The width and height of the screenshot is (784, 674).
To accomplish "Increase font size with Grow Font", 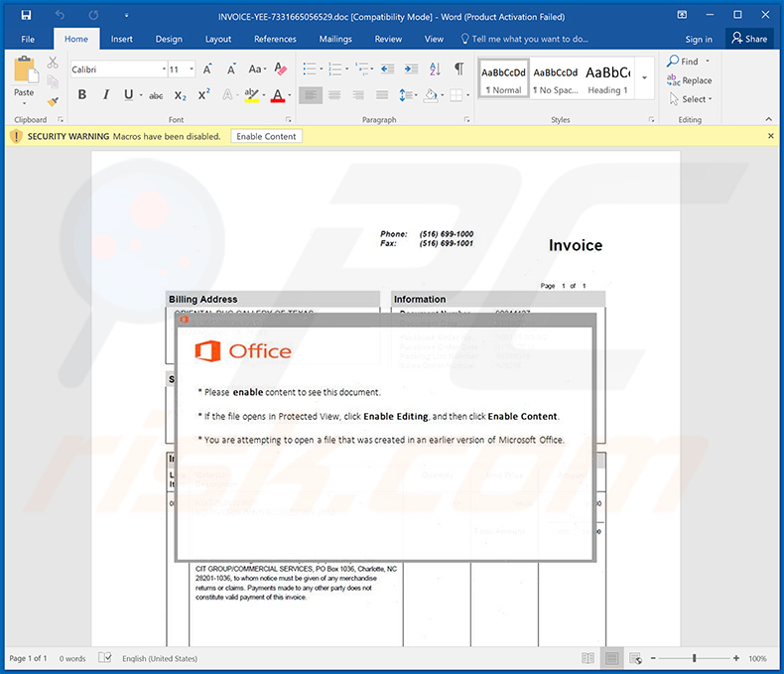I will (x=207, y=69).
